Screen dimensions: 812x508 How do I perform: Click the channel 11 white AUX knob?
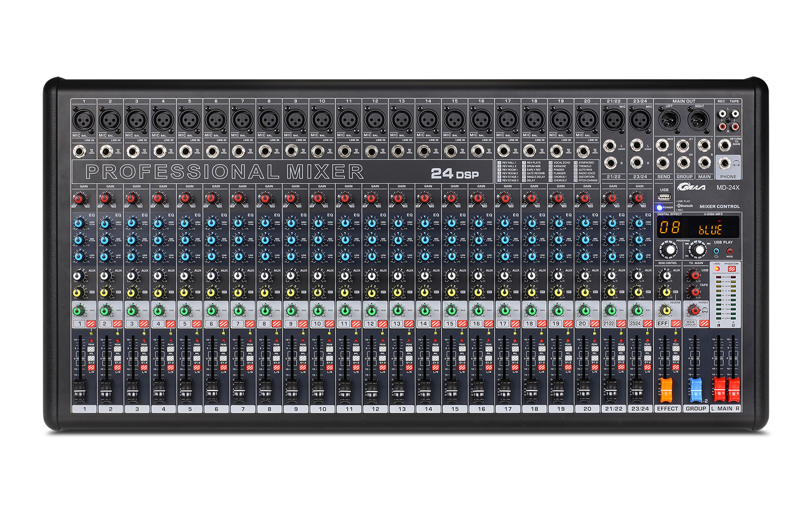pyautogui.click(x=344, y=276)
